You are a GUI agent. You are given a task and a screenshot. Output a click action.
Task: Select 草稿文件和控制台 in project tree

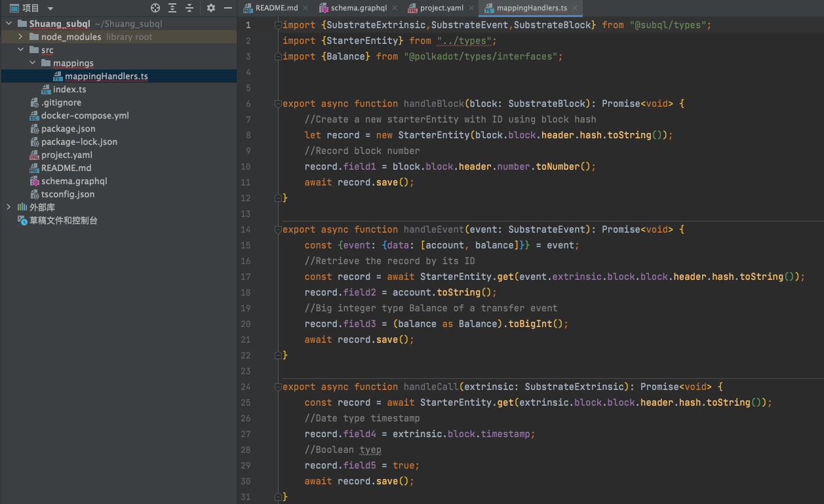point(63,220)
